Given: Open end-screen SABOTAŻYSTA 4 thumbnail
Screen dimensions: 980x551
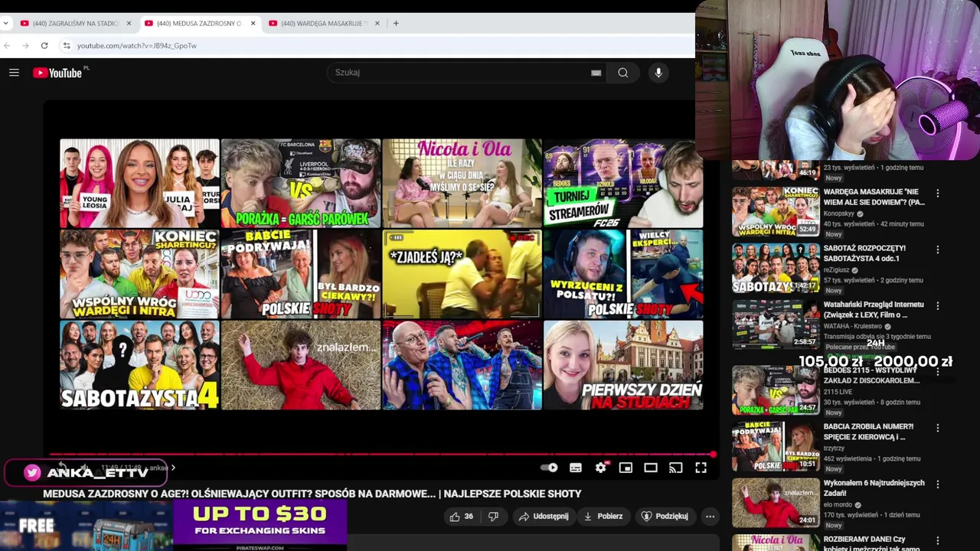Looking at the screenshot, I should (x=139, y=365).
